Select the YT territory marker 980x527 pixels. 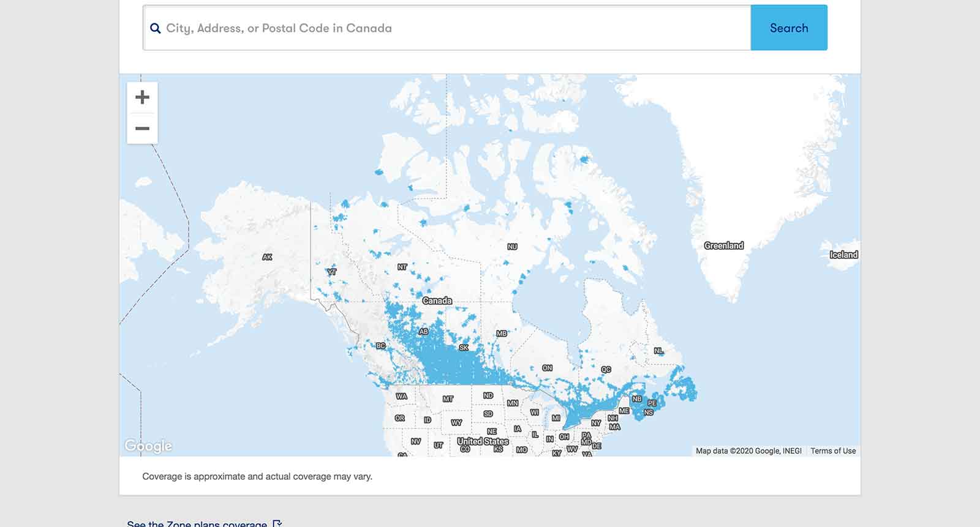click(332, 272)
